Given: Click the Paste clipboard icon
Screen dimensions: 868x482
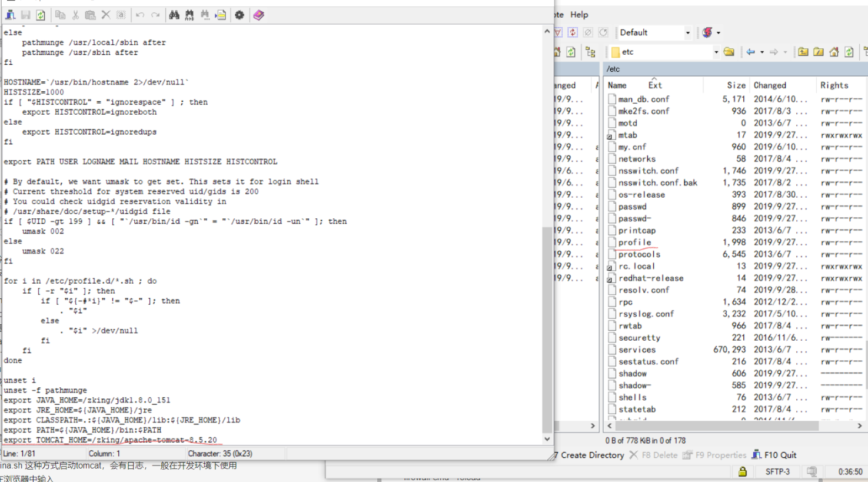Looking at the screenshot, I should click(x=90, y=15).
